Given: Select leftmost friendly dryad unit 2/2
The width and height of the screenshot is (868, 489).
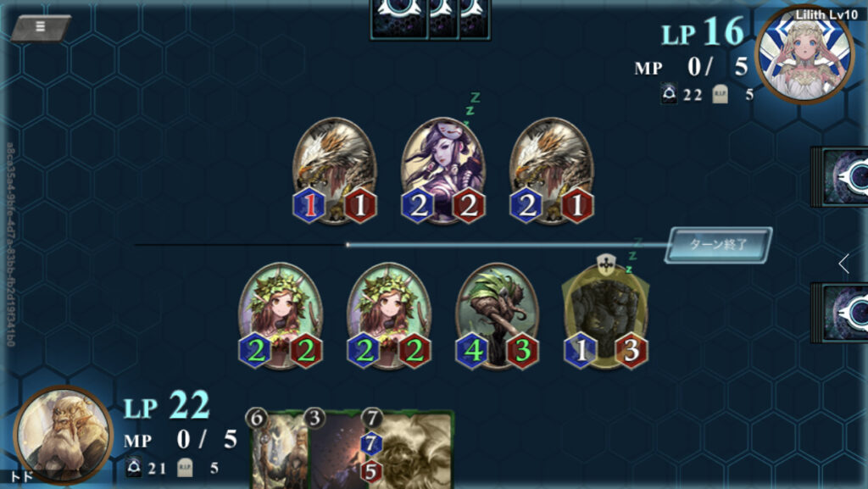Looking at the screenshot, I should [x=281, y=316].
